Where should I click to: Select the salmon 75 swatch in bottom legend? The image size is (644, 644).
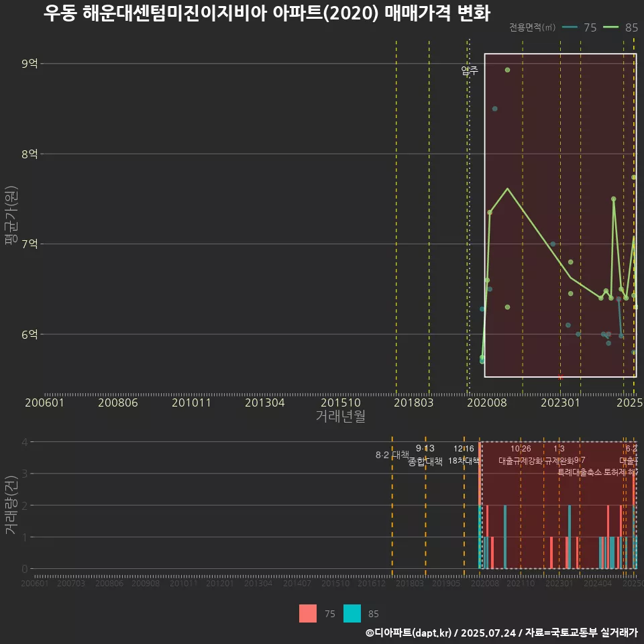(308, 613)
